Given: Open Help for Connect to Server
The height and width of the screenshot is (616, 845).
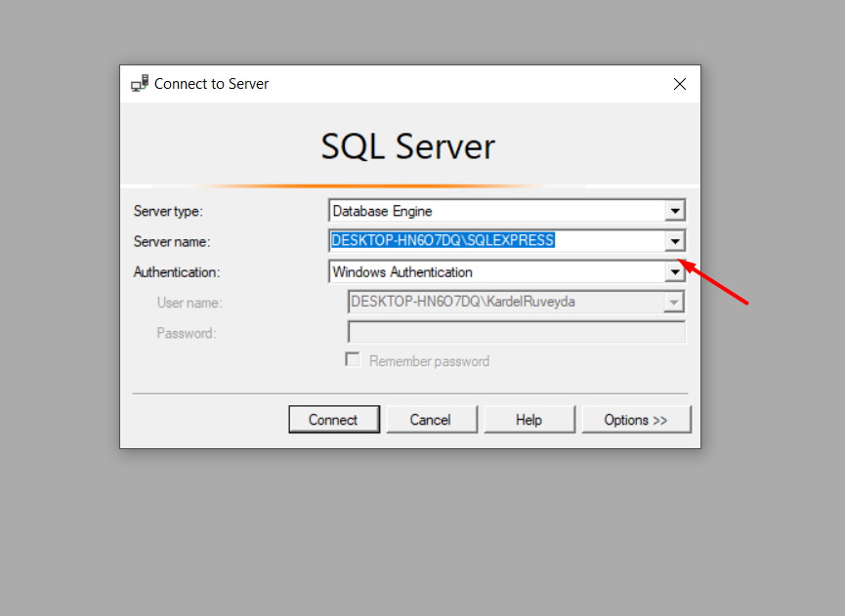Looking at the screenshot, I should coord(529,420).
